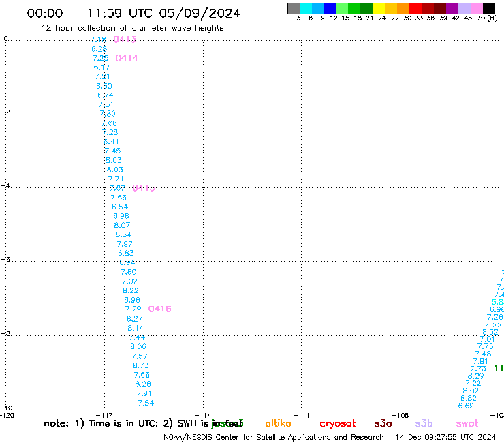Click the wave height value 8.82
Screen dimensions: 504x443
click(x=469, y=398)
